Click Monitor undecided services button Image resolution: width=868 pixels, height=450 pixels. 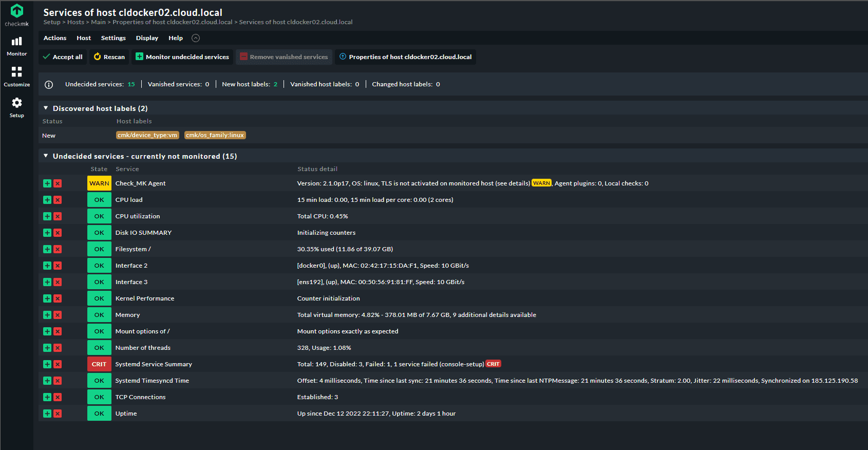click(x=182, y=57)
